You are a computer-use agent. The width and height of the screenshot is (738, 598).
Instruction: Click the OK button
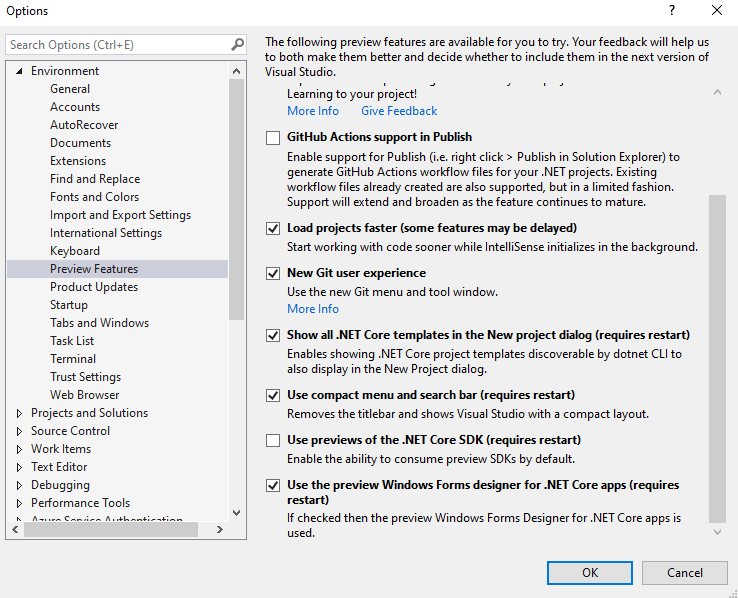pos(590,573)
